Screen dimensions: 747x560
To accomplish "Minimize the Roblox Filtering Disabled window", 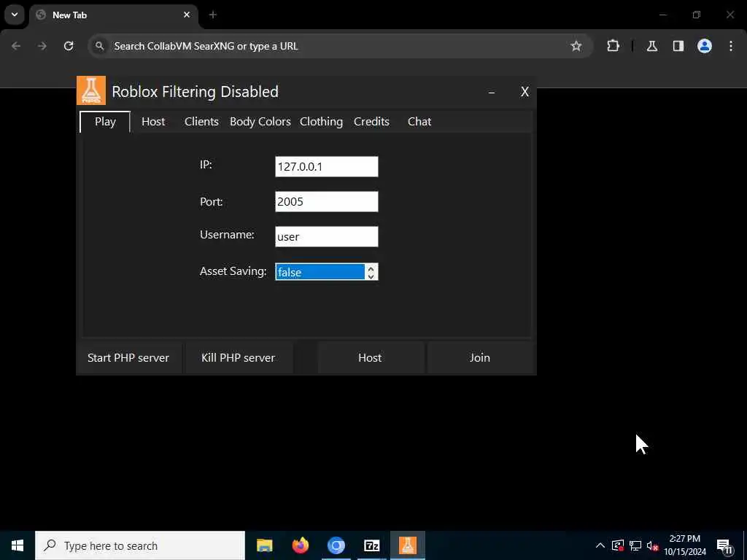I will (492, 92).
